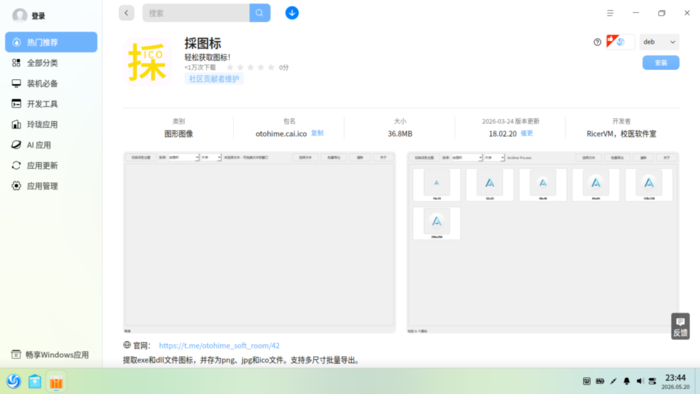This screenshot has height=394, width=700.
Task: Click the globe icon beside 官网
Action: [127, 345]
